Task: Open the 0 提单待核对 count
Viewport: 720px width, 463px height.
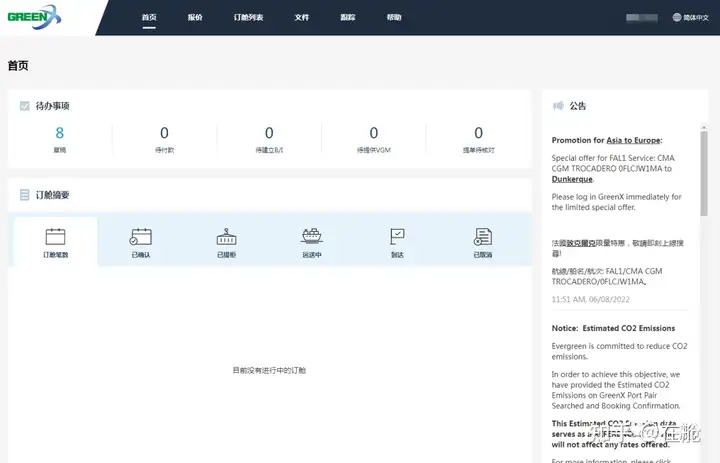Action: (478, 139)
